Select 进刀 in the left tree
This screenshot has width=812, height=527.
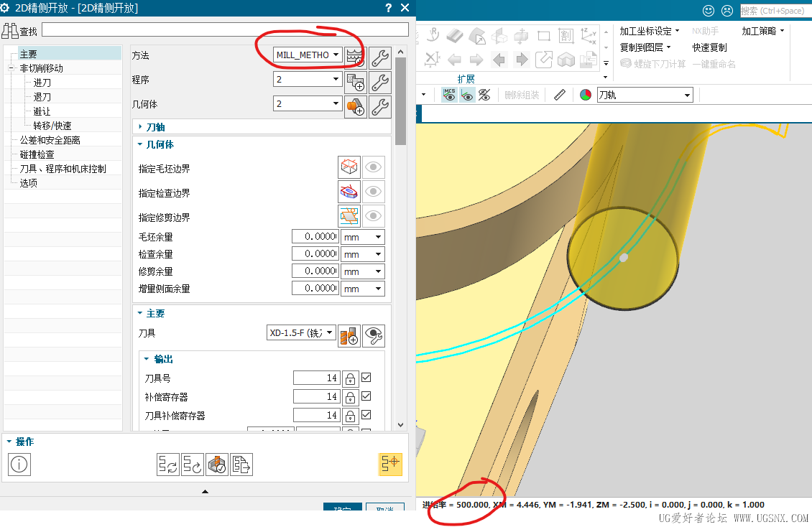click(42, 83)
